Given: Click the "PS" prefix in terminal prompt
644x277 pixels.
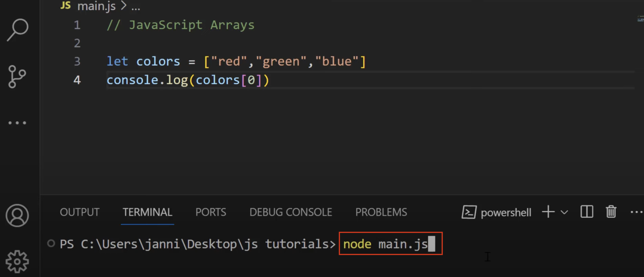Looking at the screenshot, I should 67,244.
